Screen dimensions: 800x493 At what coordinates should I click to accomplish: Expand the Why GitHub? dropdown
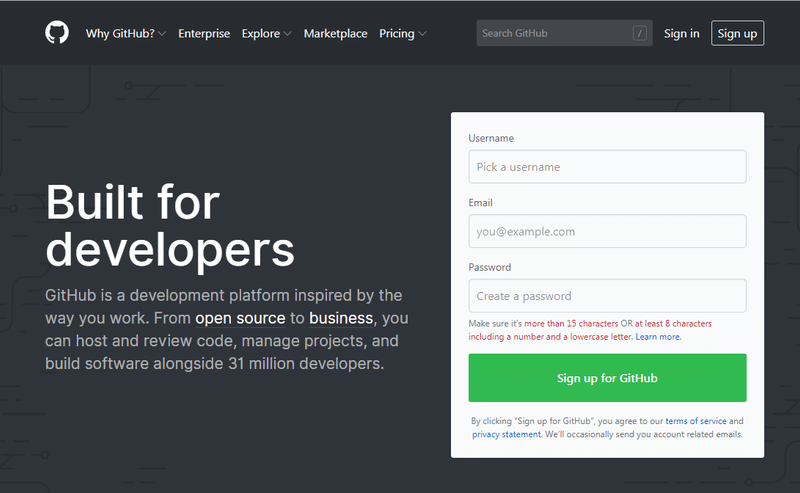[x=126, y=33]
